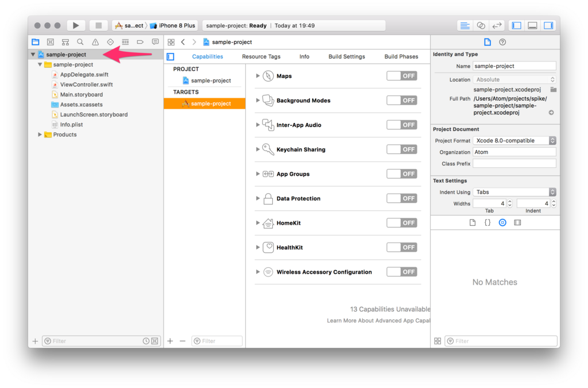Switch to the Build Phases tab
This screenshot has height=388, width=588.
(401, 57)
